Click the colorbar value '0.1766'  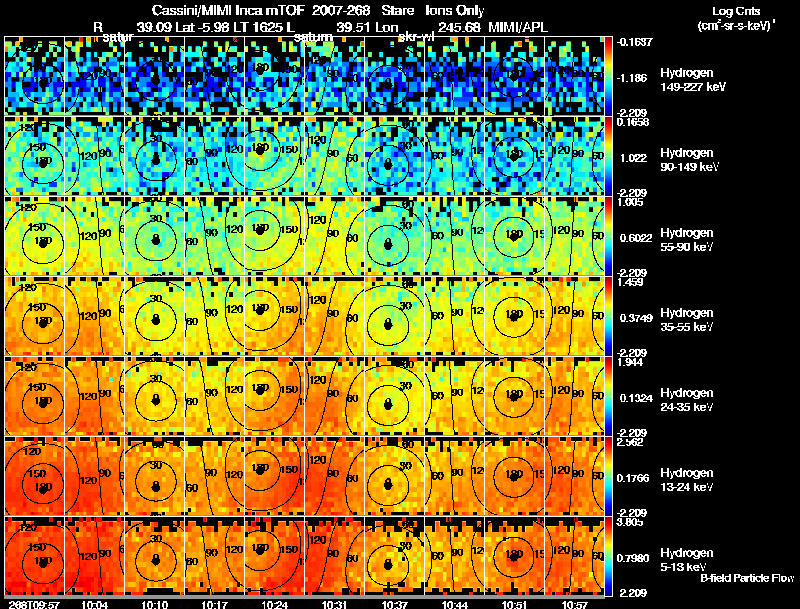click(x=633, y=478)
